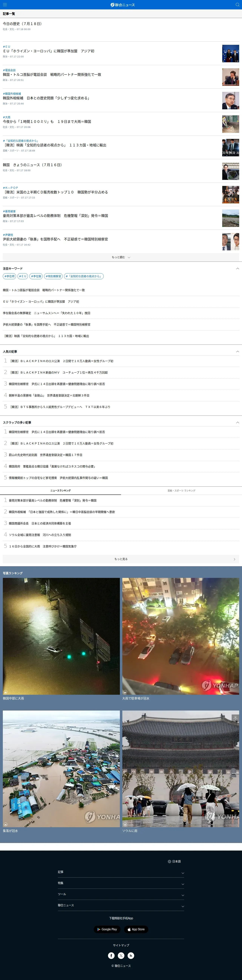Open 韓国 きょうのニュース（7月16日） article

(32, 165)
